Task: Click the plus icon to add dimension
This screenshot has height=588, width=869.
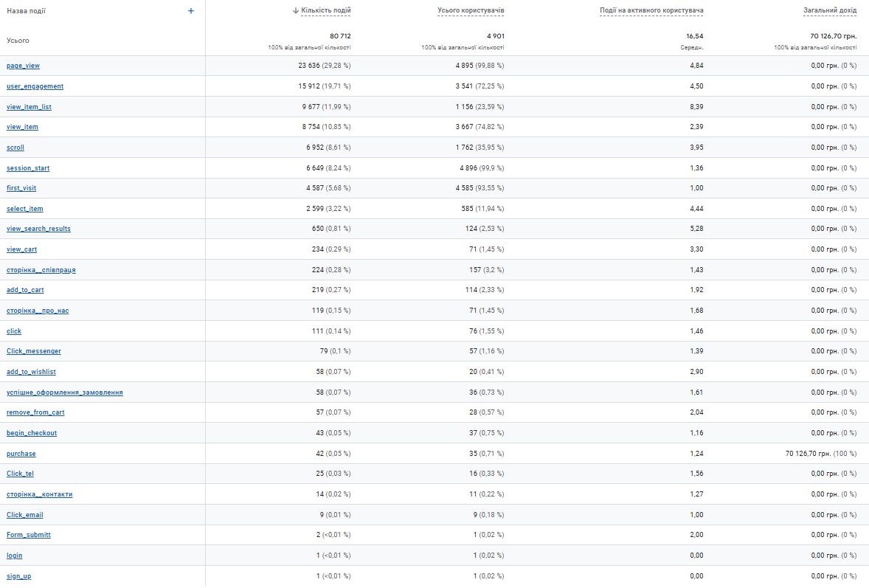Action: coord(190,10)
